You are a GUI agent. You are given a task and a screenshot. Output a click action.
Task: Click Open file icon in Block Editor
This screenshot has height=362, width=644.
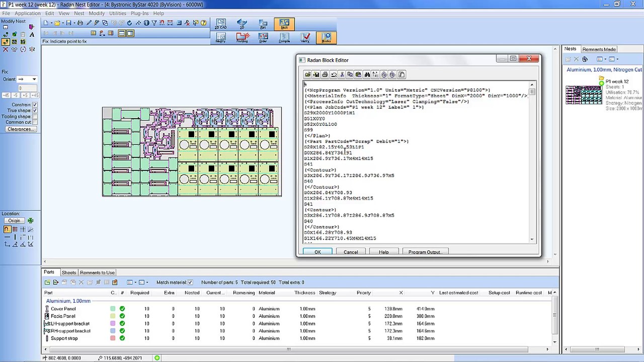pos(307,74)
